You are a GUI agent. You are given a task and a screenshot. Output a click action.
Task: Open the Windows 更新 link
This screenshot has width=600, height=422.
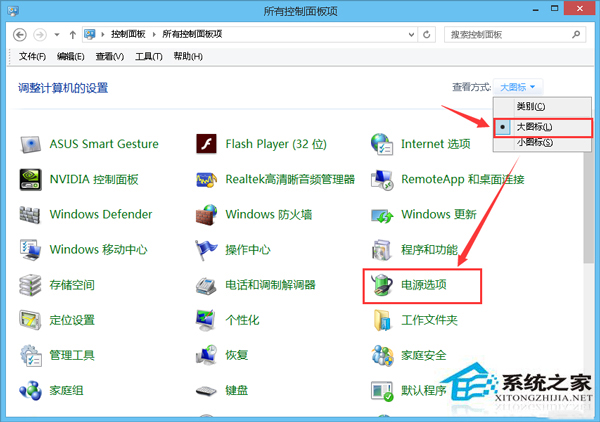(x=439, y=215)
